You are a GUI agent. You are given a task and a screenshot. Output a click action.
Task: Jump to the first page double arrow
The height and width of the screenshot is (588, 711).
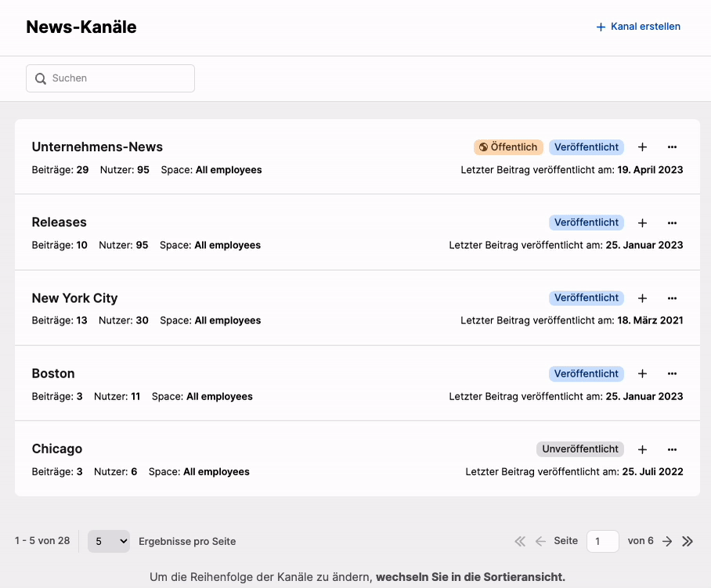point(520,541)
